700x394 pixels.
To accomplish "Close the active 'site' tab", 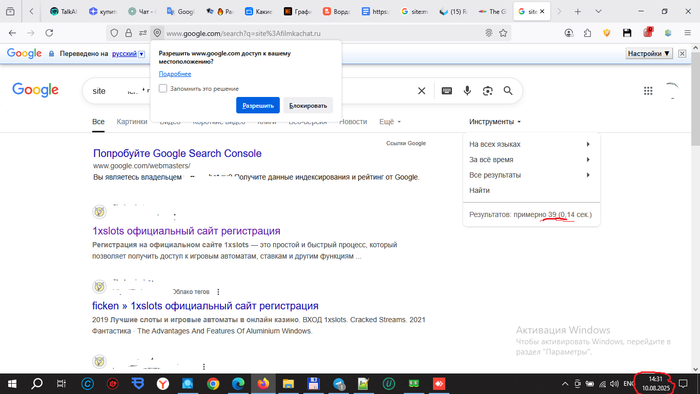I will 542,12.
